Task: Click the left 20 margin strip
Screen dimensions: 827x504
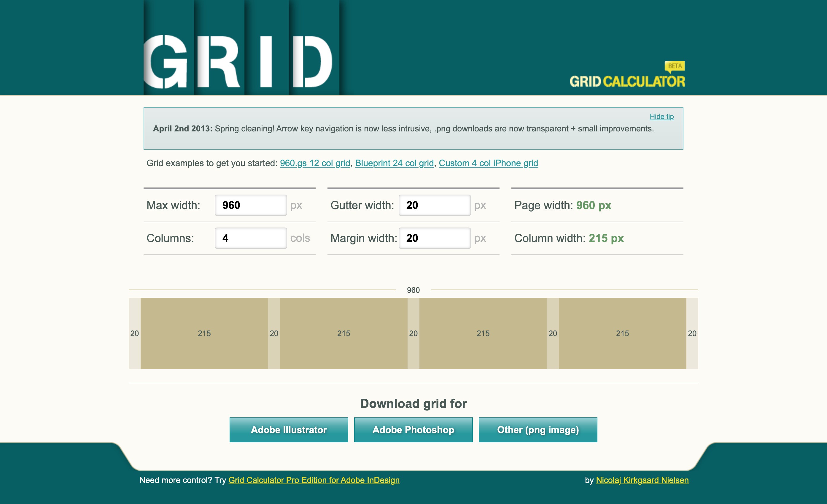Action: [x=134, y=333]
